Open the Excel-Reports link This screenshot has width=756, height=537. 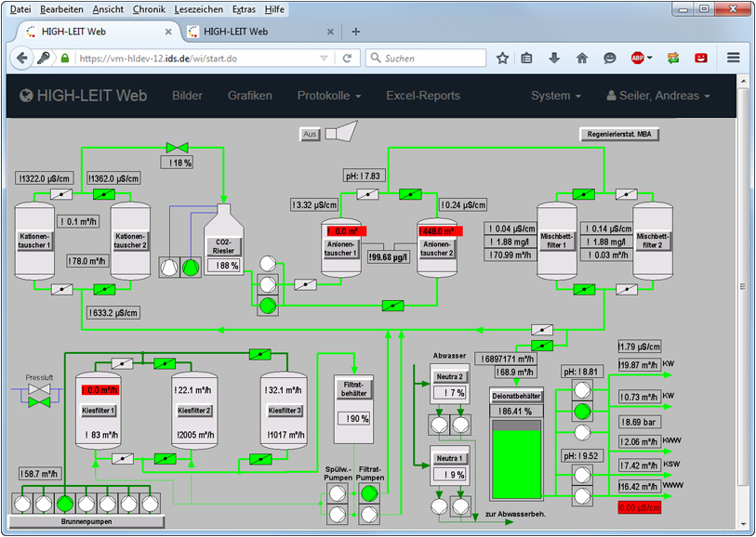click(423, 96)
